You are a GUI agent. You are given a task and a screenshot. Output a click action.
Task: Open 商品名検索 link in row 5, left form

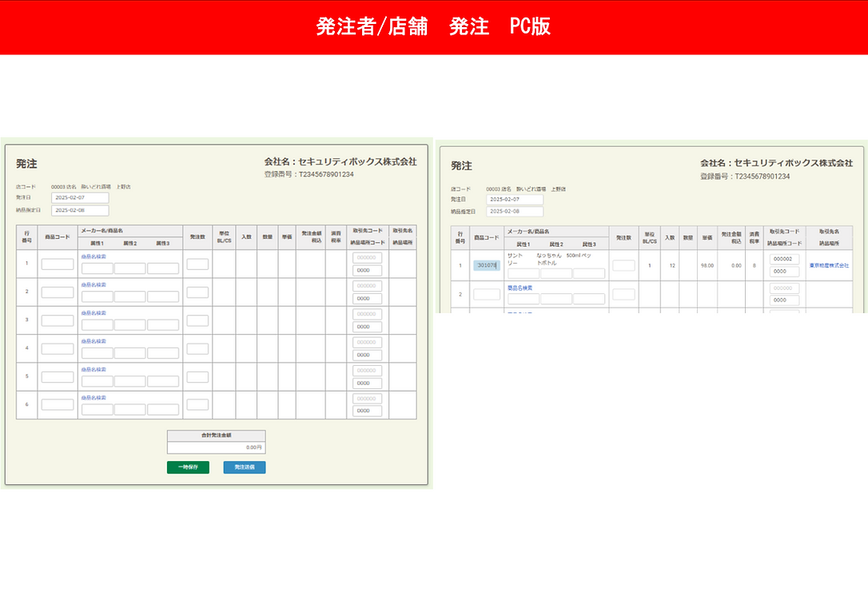(x=94, y=370)
